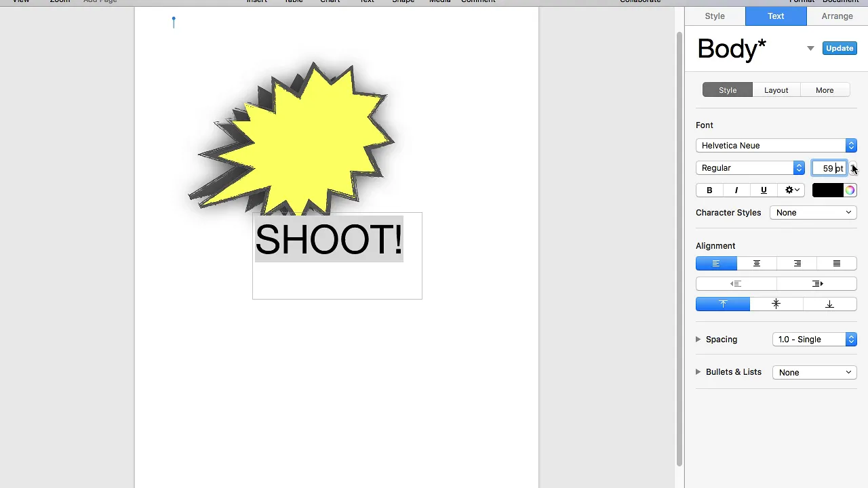Open the Character Styles None dropdown
The width and height of the screenshot is (868, 488).
pos(814,213)
